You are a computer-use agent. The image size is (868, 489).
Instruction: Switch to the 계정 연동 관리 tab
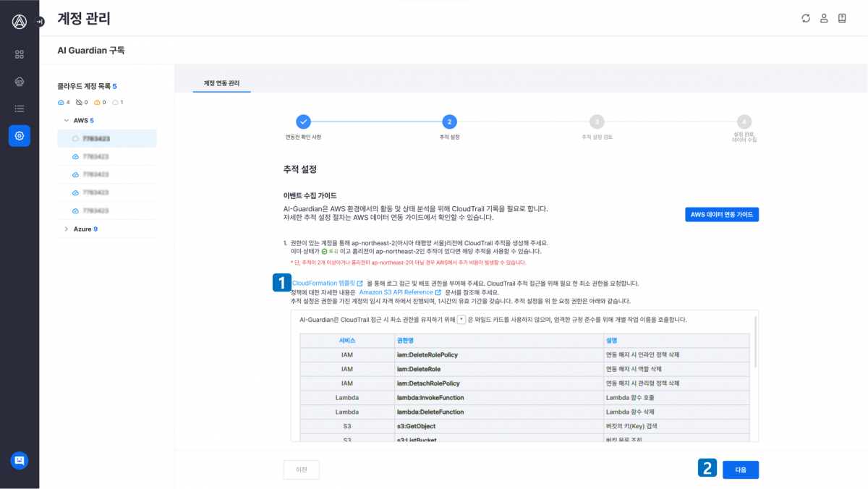click(222, 83)
